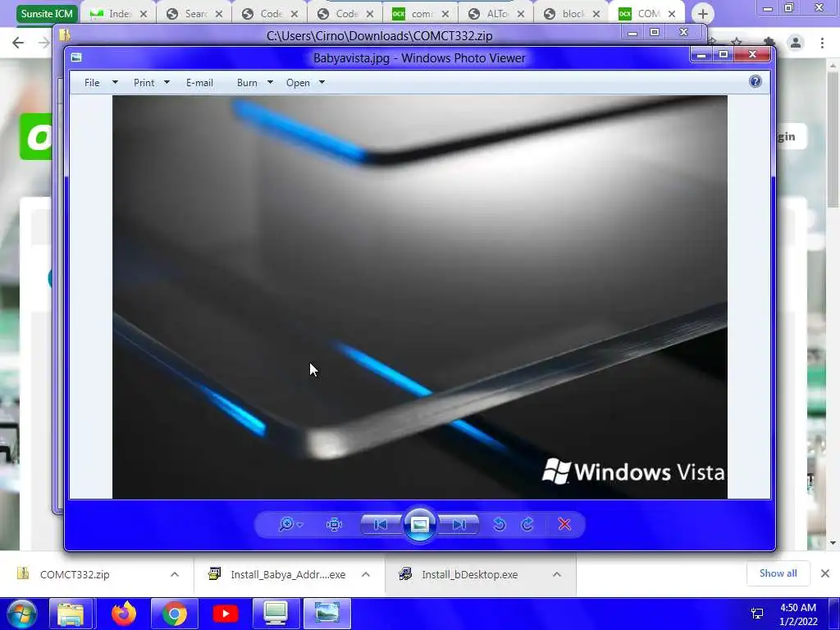The width and height of the screenshot is (840, 630).
Task: Switch to the Sunsite ICM browser tab
Action: pyautogui.click(x=47, y=14)
